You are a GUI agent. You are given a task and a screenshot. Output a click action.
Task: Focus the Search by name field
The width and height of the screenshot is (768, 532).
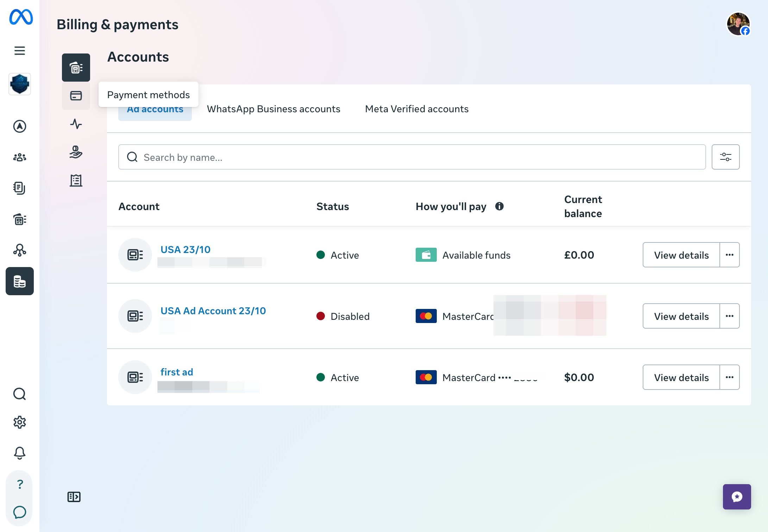click(x=412, y=157)
